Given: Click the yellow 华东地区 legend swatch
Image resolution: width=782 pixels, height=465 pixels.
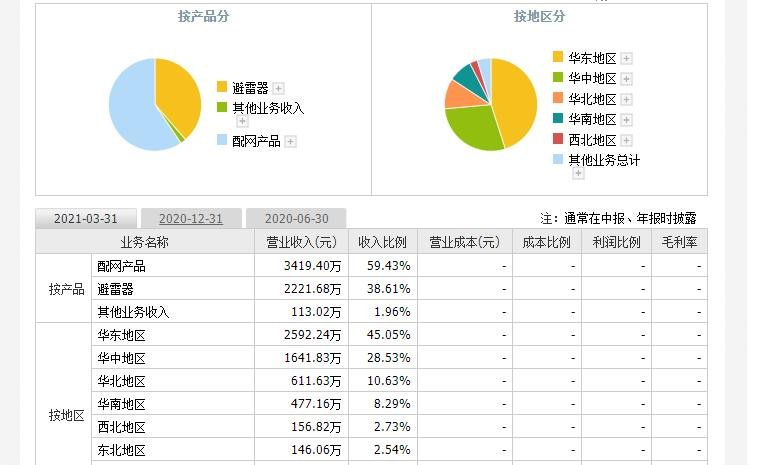Looking at the screenshot, I should click(x=558, y=58).
